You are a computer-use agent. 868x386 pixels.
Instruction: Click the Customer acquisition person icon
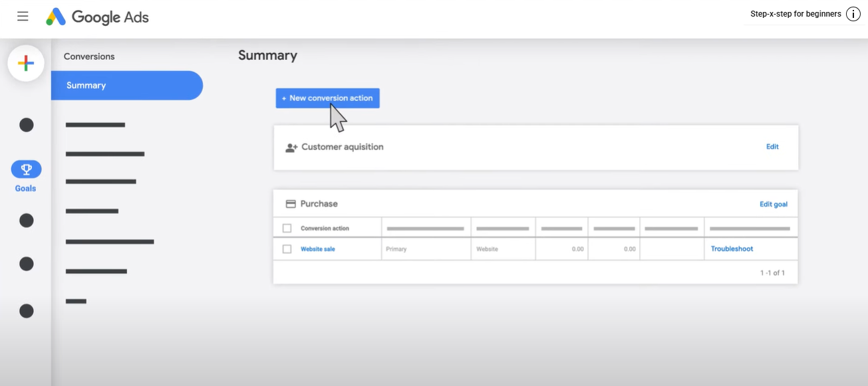(x=291, y=147)
